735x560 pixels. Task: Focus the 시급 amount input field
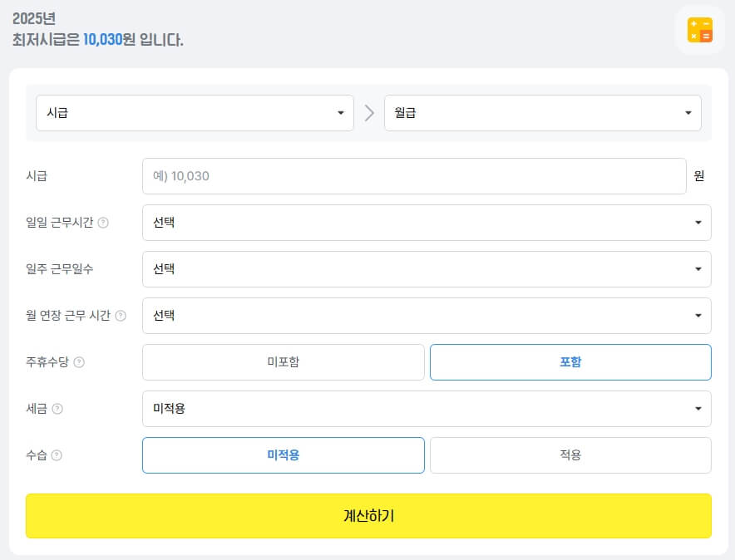pos(414,176)
